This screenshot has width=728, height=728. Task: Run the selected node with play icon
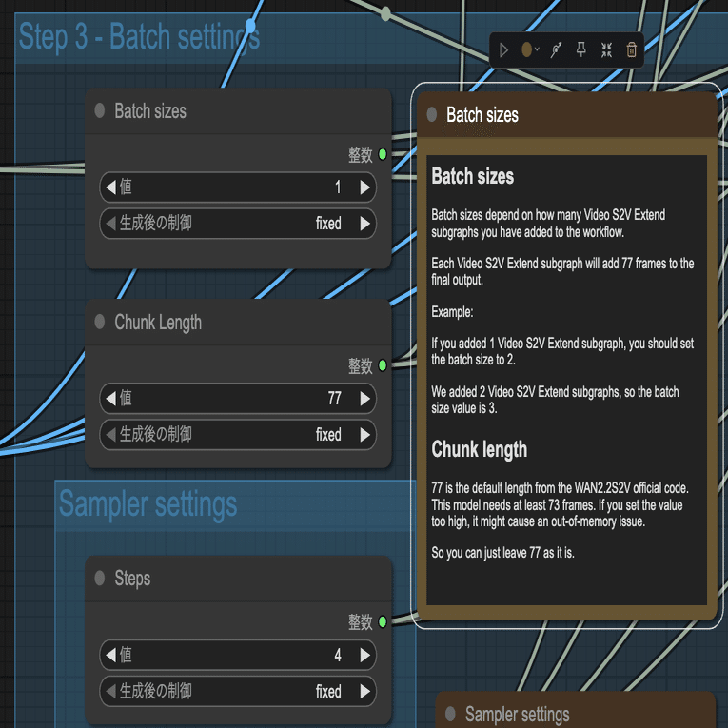(x=503, y=50)
